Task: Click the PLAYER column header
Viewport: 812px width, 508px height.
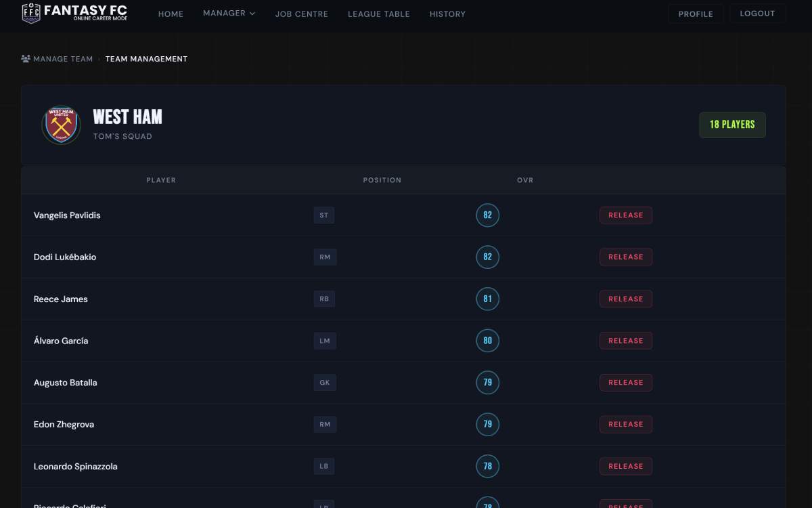Action: coord(161,180)
